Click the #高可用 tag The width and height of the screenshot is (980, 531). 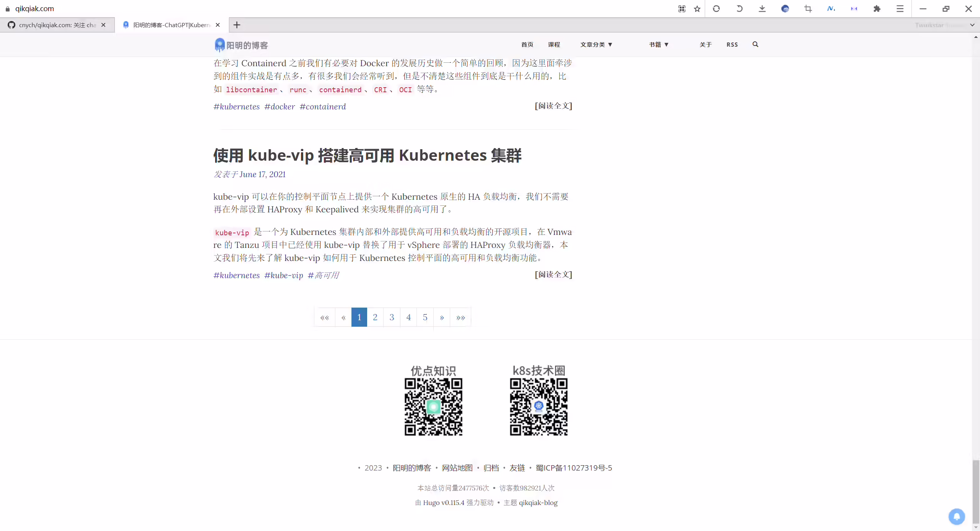click(323, 275)
